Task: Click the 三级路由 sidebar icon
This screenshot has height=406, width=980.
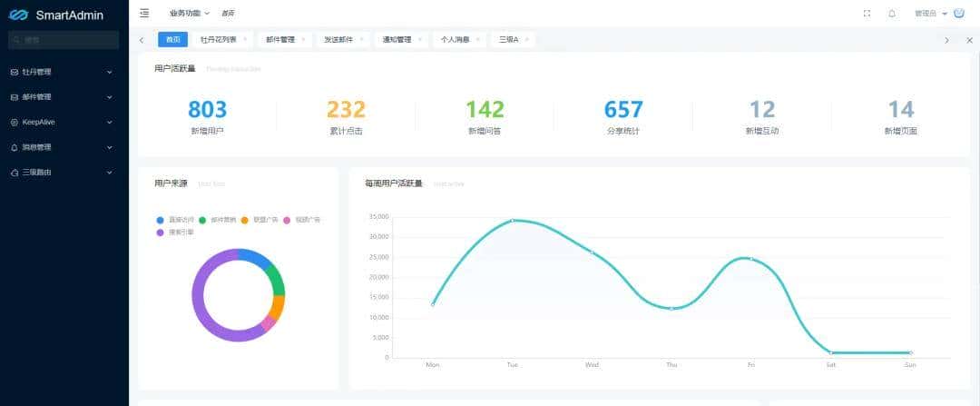Action: pos(15,173)
